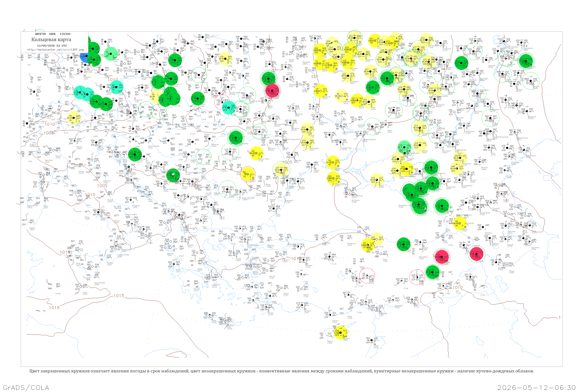The image size is (588, 392).
Task: Click the 'Botosani 15020' station label
Action: pyautogui.click(x=272, y=149)
